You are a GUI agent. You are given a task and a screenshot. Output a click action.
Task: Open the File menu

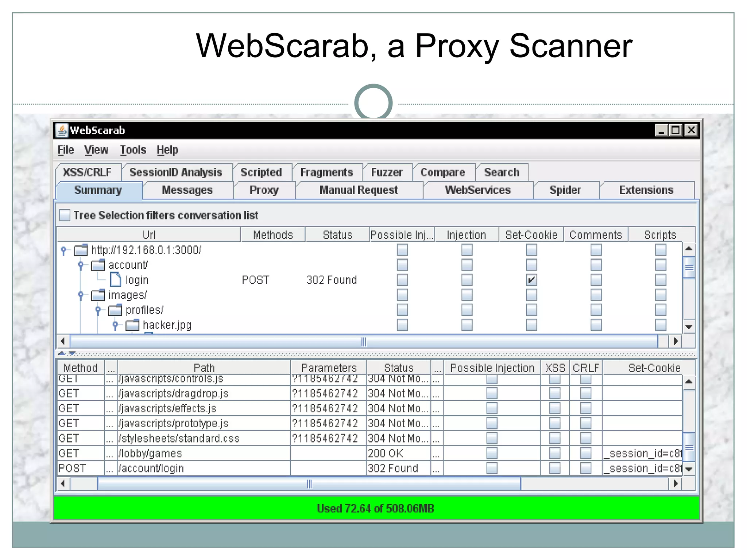click(66, 150)
